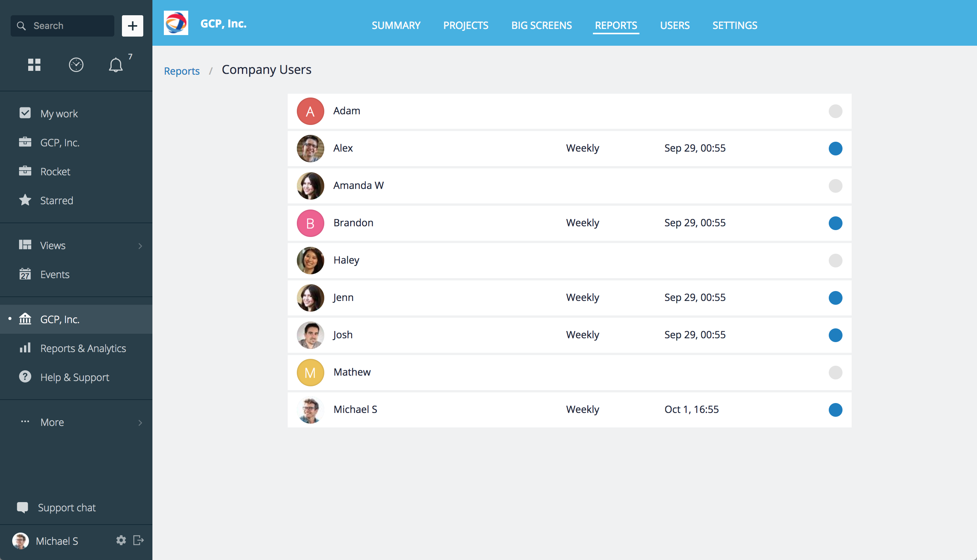Disable report toggle for Brandon
This screenshot has height=560, width=977.
click(x=835, y=223)
